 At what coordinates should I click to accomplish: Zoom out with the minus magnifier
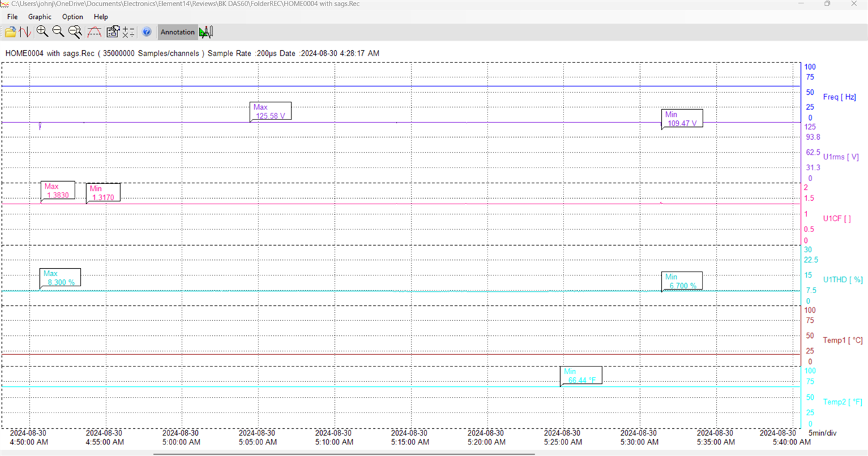[58, 31]
